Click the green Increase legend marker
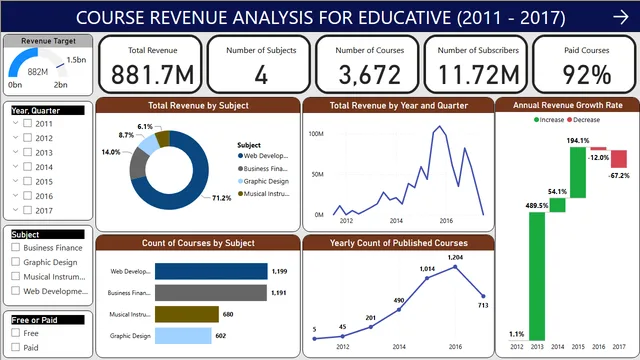 pos(536,120)
